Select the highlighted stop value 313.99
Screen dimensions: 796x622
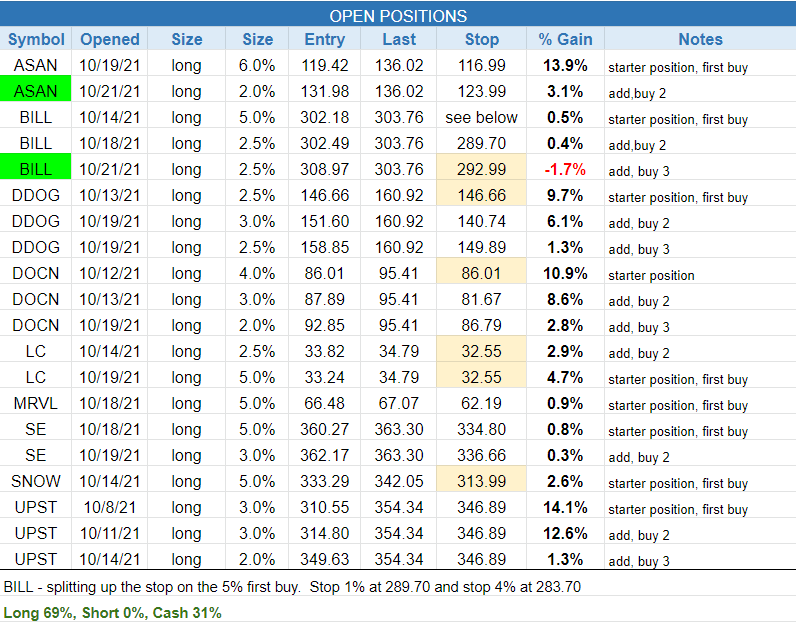point(481,481)
